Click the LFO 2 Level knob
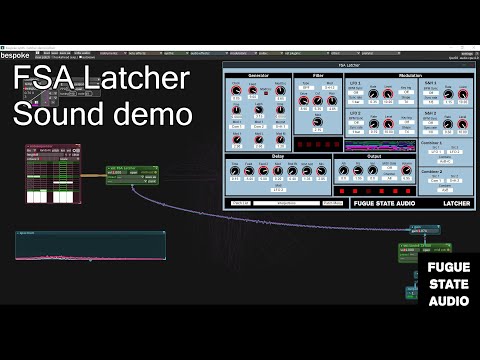Screen dimensions: 480x360 pyautogui.click(x=388, y=124)
